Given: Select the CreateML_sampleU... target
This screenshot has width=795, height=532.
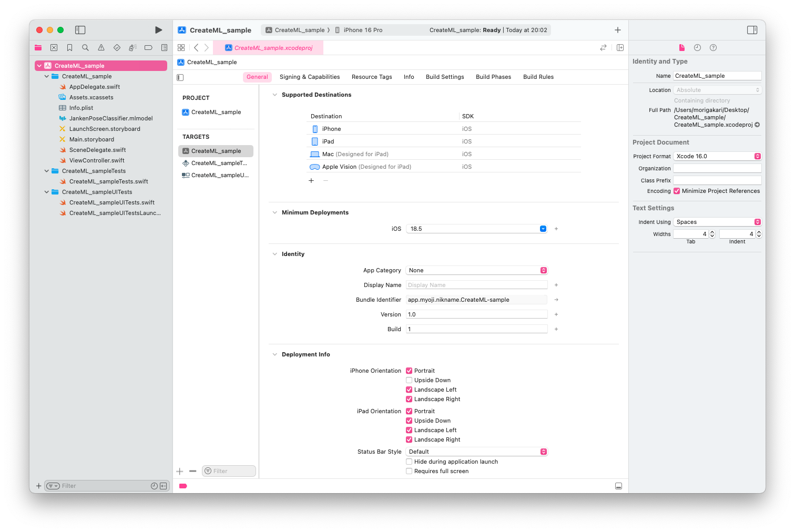Looking at the screenshot, I should point(216,175).
